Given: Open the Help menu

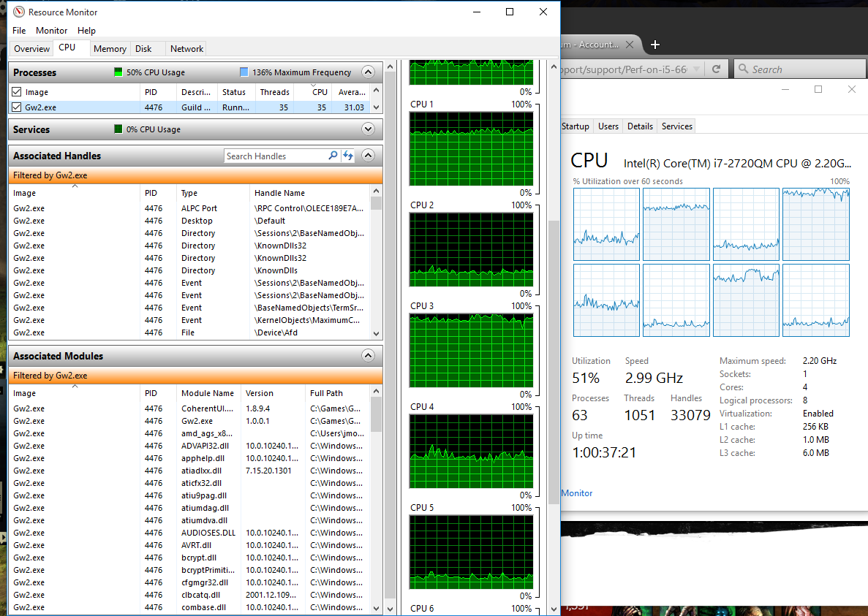Looking at the screenshot, I should pyautogui.click(x=86, y=31).
